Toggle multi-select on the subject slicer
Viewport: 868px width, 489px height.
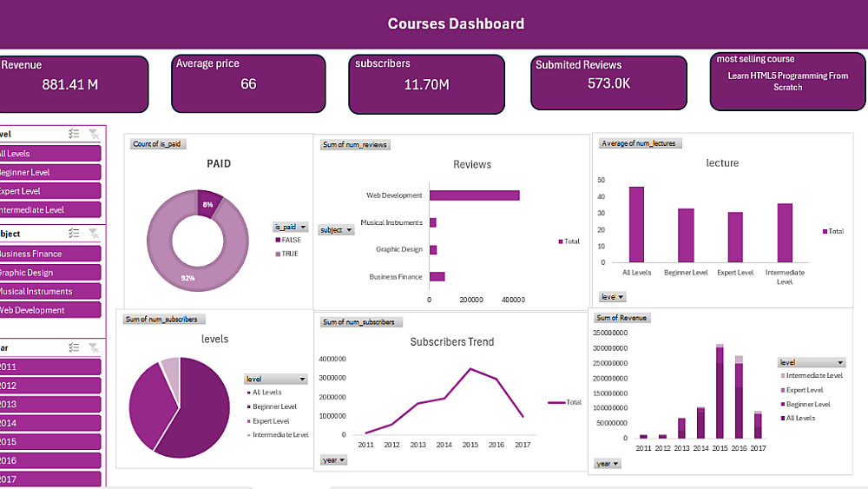coord(74,233)
